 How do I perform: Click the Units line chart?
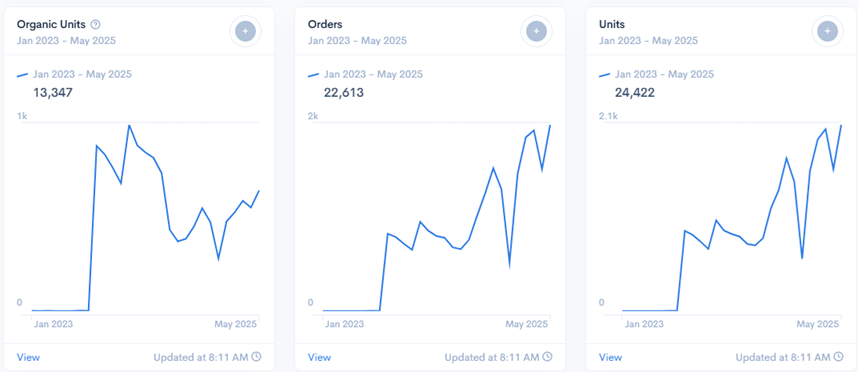click(732, 218)
